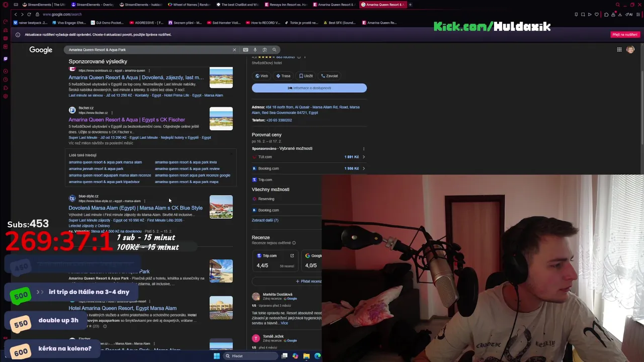The width and height of the screenshot is (644, 362).
Task: Open the three-dot menu of the blue-style.cz result
Action: (144, 201)
